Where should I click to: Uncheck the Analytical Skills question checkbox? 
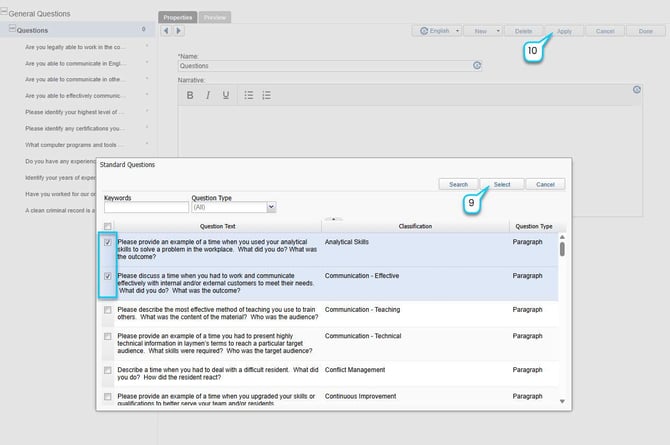107,243
